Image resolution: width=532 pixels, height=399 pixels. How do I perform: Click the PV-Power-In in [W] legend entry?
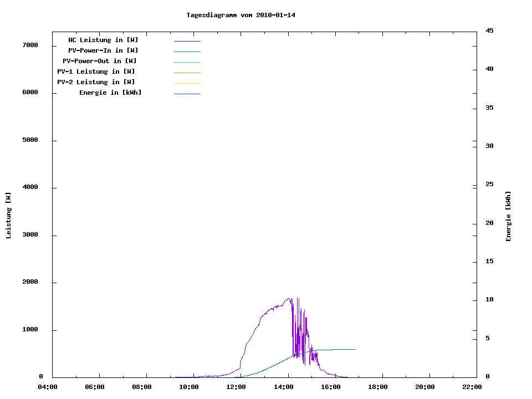[x=103, y=50]
